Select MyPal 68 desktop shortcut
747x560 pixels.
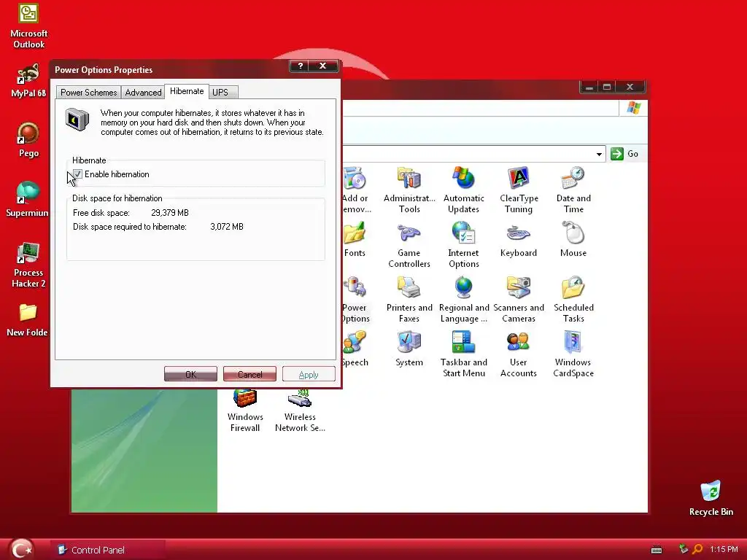pyautogui.click(x=28, y=80)
